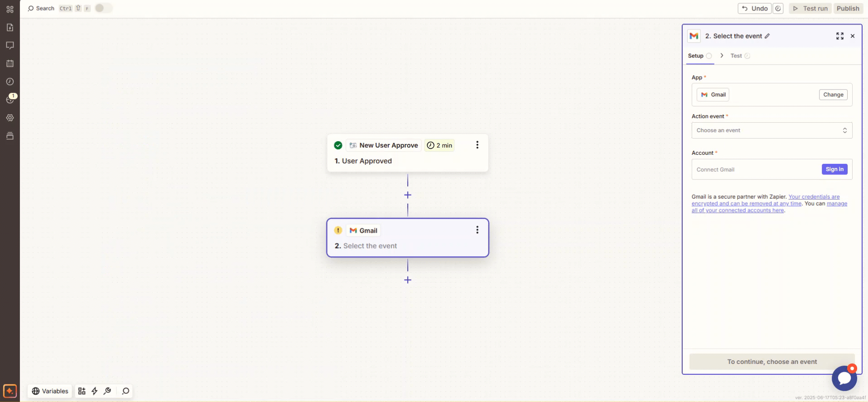Toggle the switch next to Search
The height and width of the screenshot is (402, 868).
[x=103, y=8]
